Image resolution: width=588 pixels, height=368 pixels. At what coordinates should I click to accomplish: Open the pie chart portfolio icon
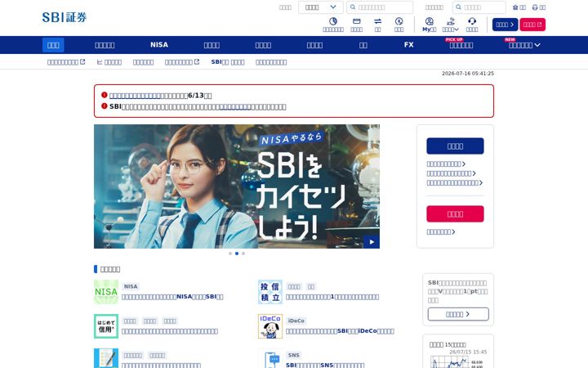tap(333, 21)
